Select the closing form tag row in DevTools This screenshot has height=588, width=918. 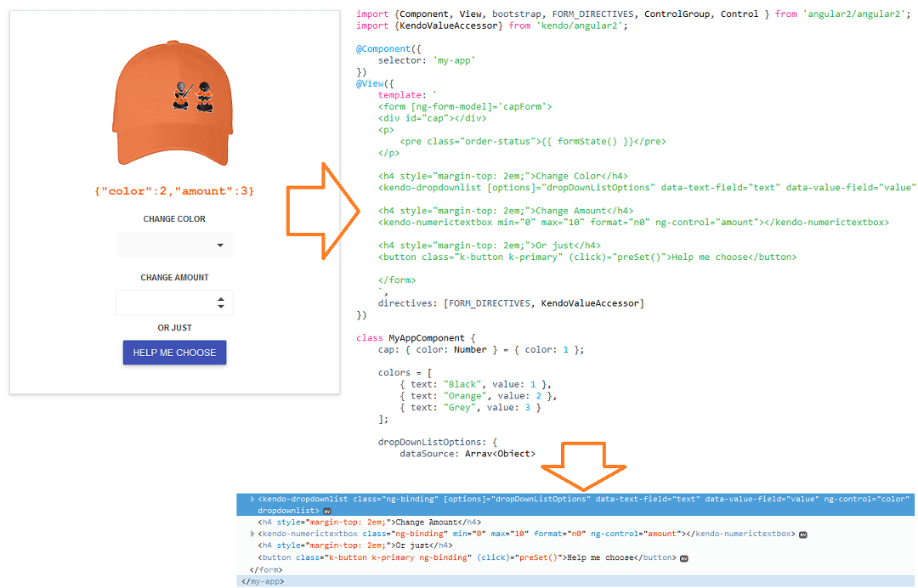coord(266,570)
